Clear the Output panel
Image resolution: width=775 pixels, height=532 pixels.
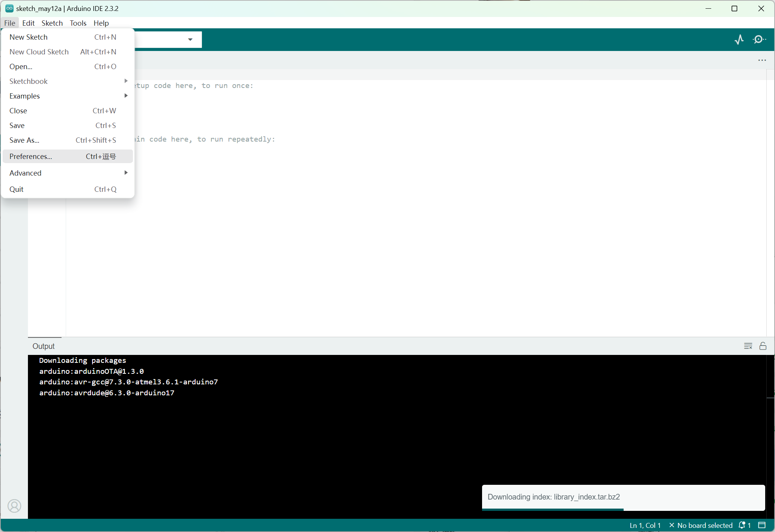748,346
